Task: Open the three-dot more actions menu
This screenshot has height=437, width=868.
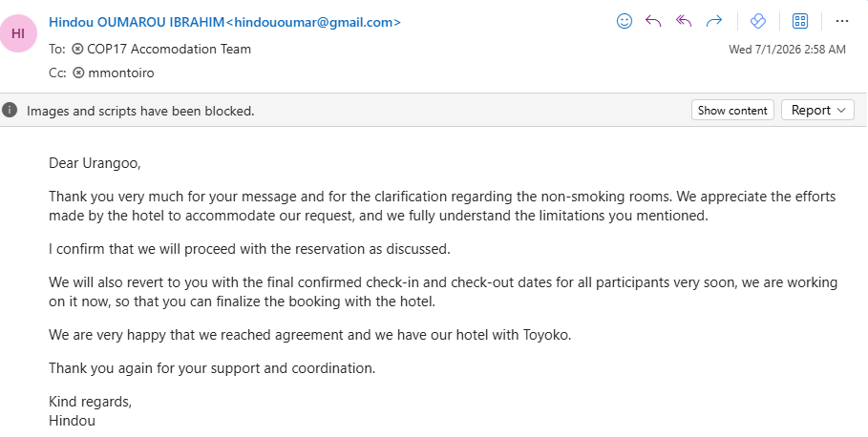Action: coord(842,21)
